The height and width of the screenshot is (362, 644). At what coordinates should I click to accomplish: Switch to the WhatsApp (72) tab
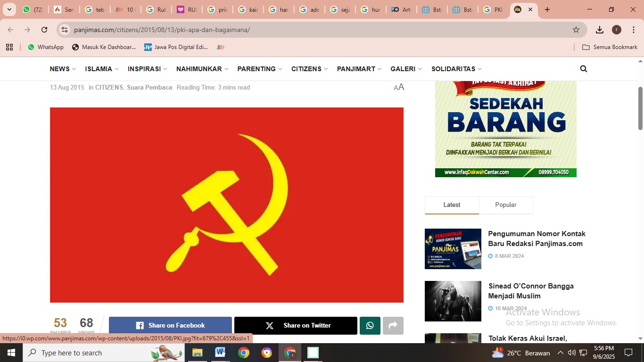[33, 9]
